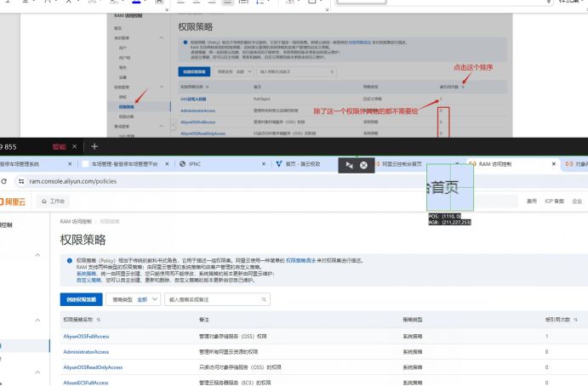Screen dimensions: 588x386
Task: Focus the ram.console.aliyun.com/policies address bar
Action: coord(72,181)
